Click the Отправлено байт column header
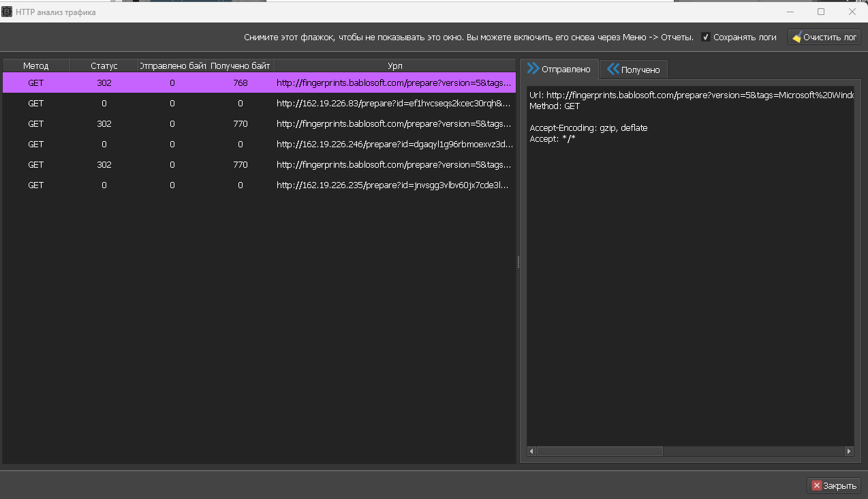868x499 pixels. coord(172,65)
